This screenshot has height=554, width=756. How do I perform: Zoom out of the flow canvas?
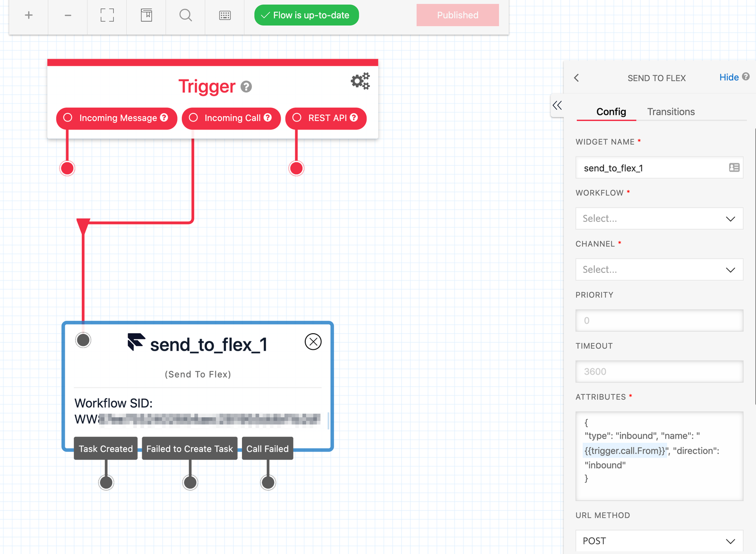[x=68, y=15]
